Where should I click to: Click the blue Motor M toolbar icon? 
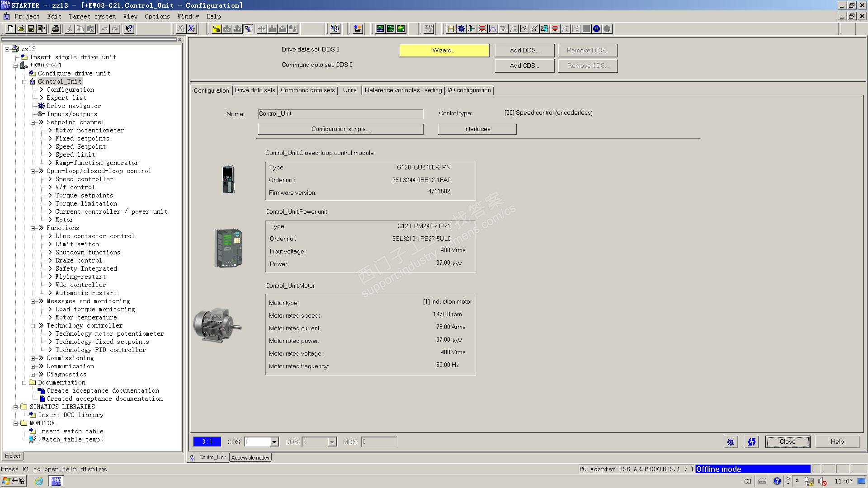pos(597,29)
